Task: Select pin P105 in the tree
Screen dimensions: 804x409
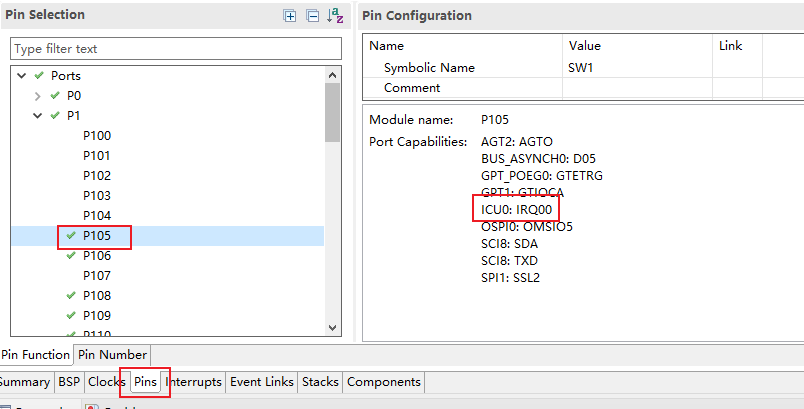Action: pyautogui.click(x=97, y=236)
